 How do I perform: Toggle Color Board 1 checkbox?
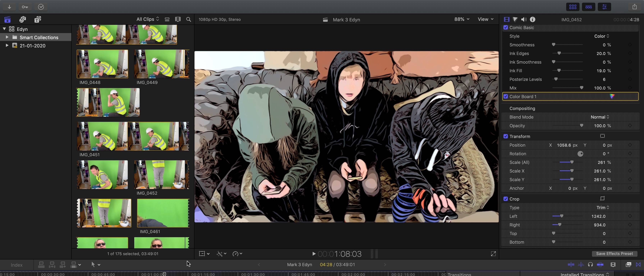[506, 96]
